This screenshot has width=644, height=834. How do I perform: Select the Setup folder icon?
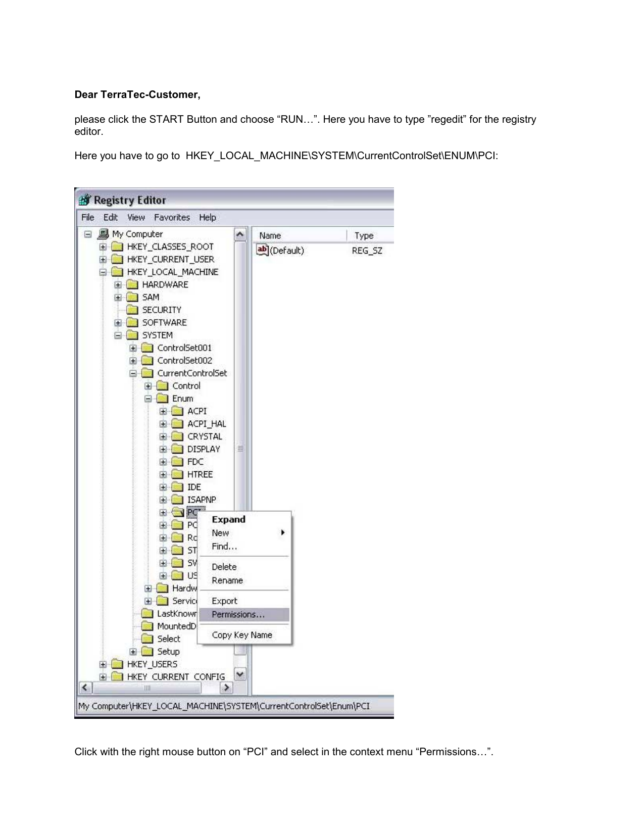coord(147,652)
